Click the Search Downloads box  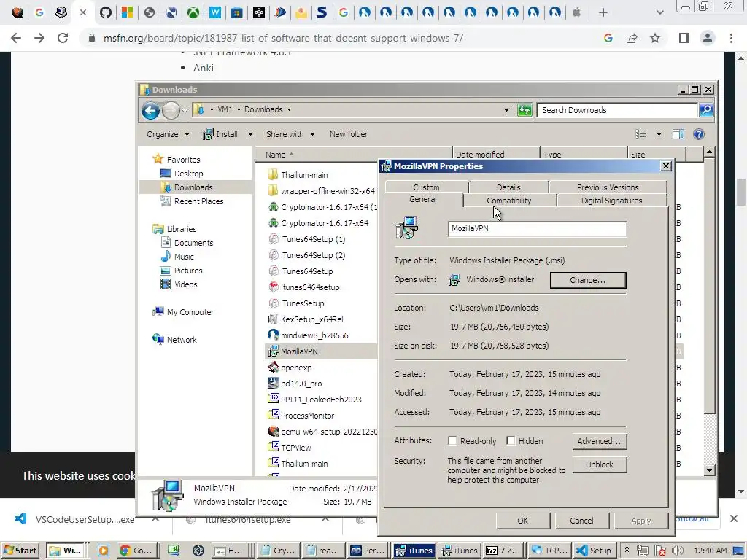coord(617,110)
